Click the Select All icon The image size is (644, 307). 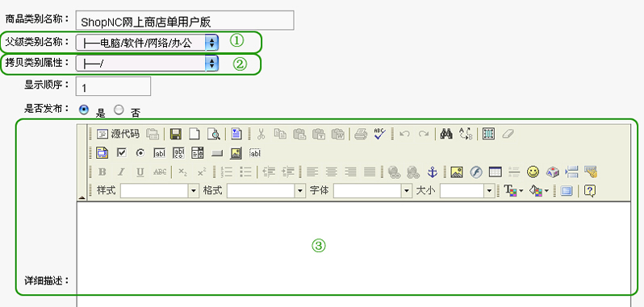pos(489,134)
